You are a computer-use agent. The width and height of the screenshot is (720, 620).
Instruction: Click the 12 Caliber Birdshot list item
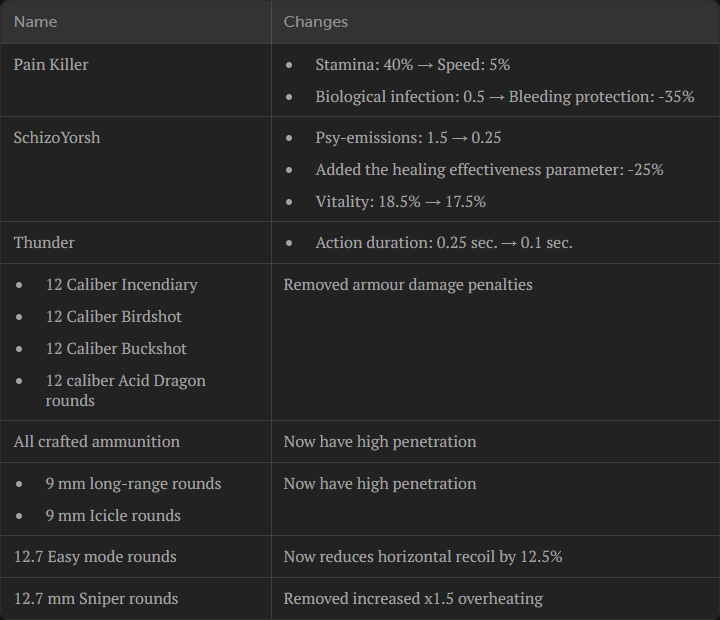pyautogui.click(x=114, y=316)
